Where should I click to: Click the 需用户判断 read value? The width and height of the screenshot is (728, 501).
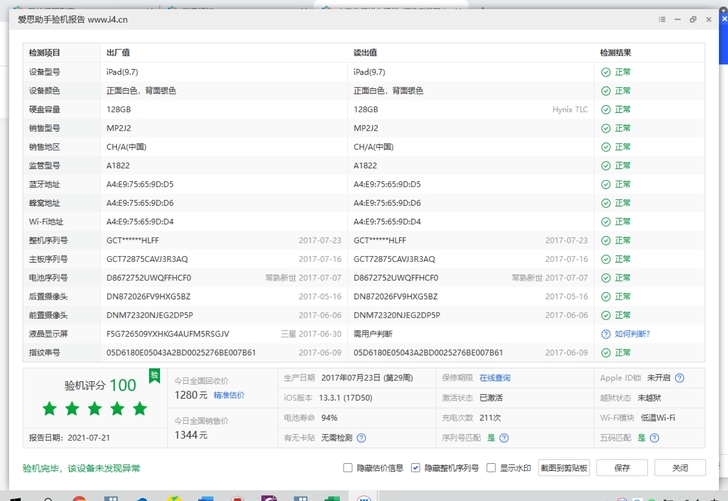pos(373,334)
